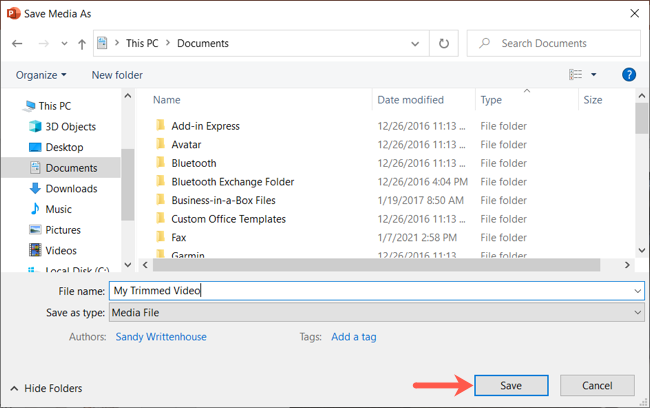The image size is (650, 408).
Task: Refresh the Documents folder listing
Action: pos(444,43)
